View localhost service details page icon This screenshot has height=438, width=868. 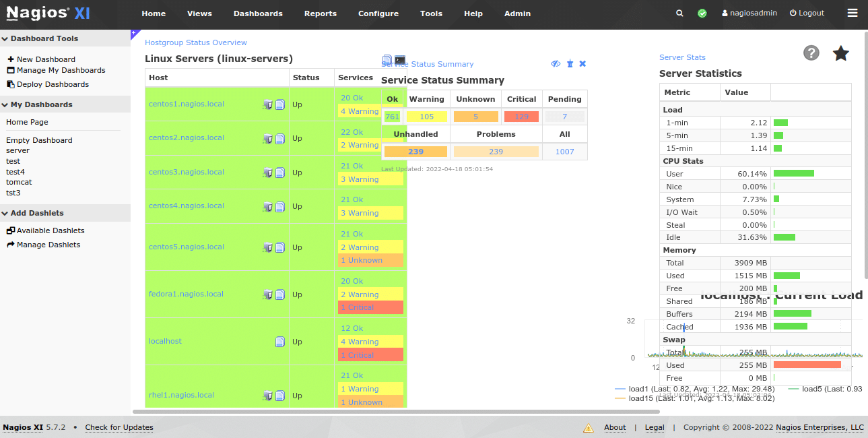click(x=280, y=342)
